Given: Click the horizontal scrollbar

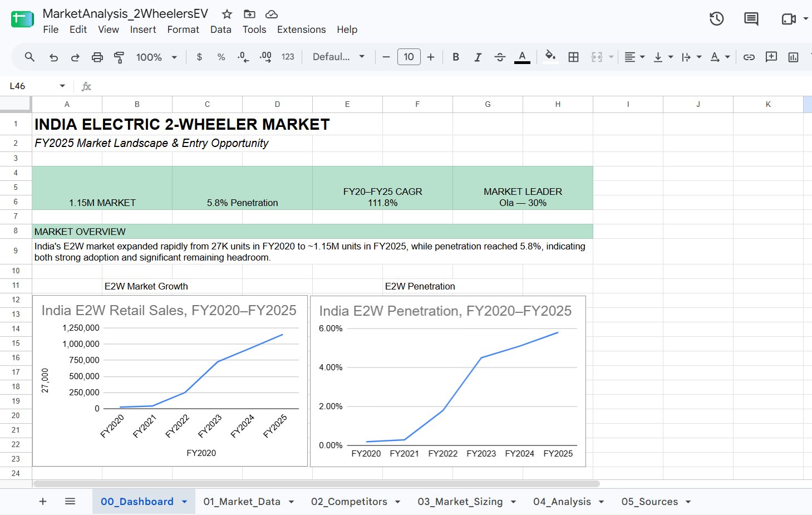Looking at the screenshot, I should click(x=316, y=484).
